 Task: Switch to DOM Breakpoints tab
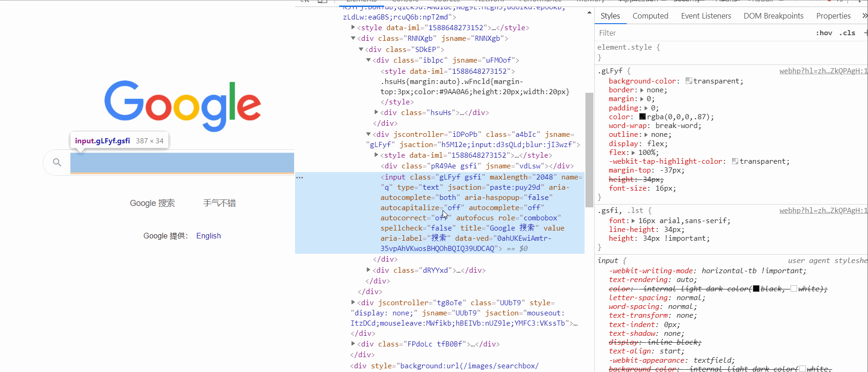[x=773, y=16]
